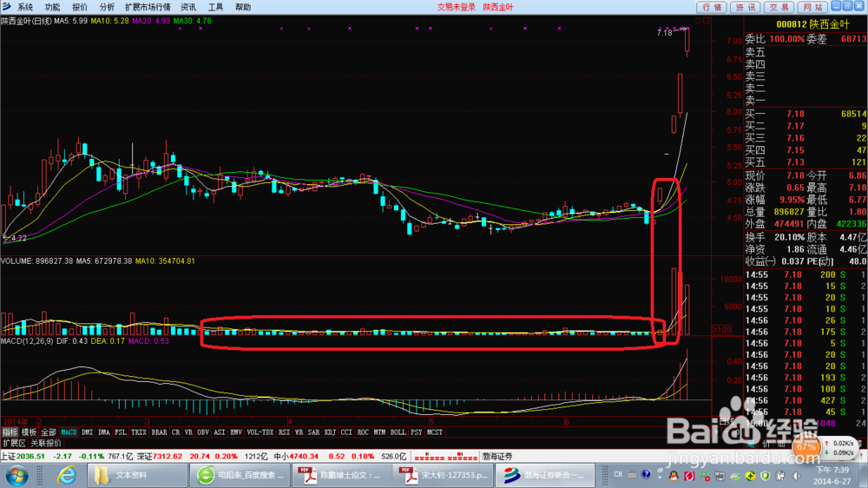Open the Windows Start button
Viewport: 868px width, 488px height.
16,475
